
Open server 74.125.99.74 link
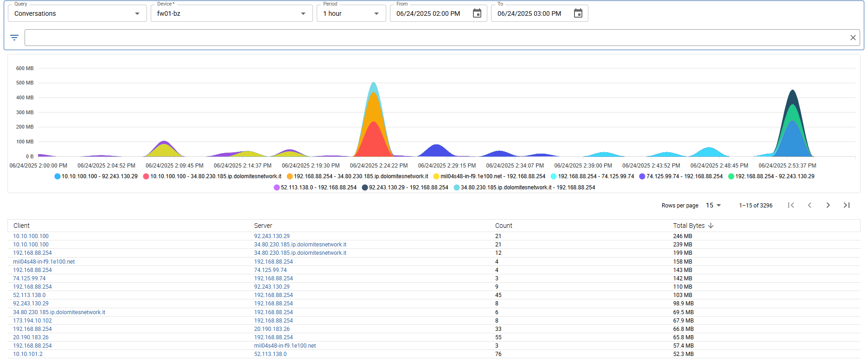270,270
